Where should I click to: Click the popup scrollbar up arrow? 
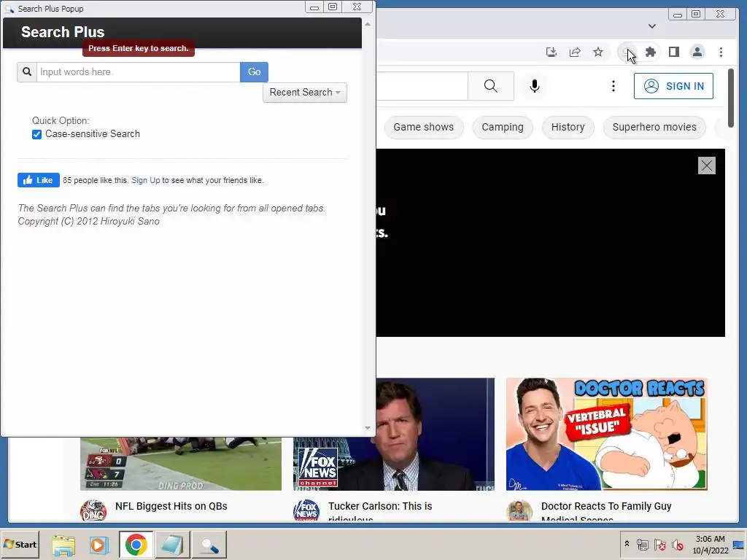tap(368, 24)
